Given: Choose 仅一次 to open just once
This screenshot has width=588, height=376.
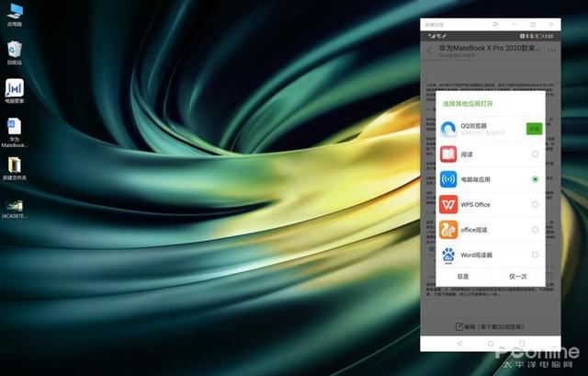Looking at the screenshot, I should (518, 277).
